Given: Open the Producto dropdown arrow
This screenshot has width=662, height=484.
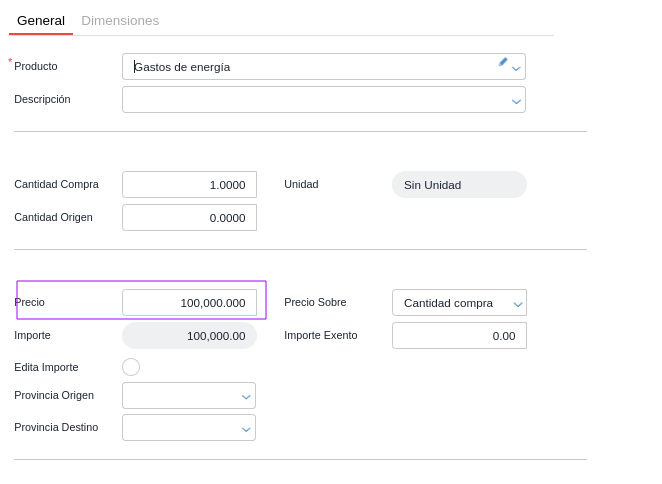Looking at the screenshot, I should [516, 68].
